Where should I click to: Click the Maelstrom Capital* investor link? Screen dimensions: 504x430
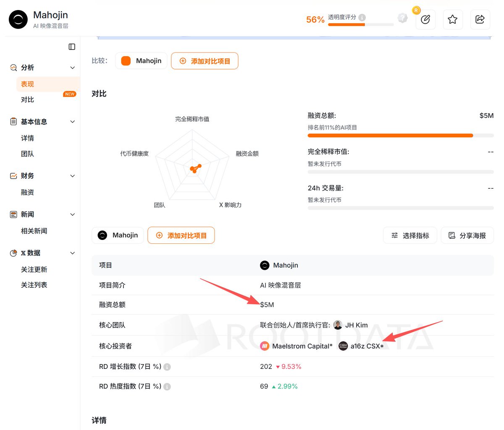pos(302,346)
